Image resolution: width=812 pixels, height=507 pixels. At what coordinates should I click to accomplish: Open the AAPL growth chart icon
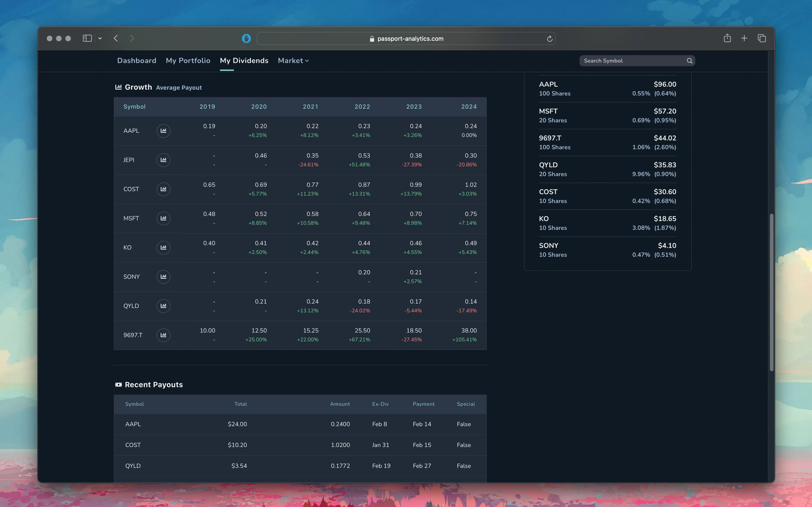pyautogui.click(x=163, y=131)
